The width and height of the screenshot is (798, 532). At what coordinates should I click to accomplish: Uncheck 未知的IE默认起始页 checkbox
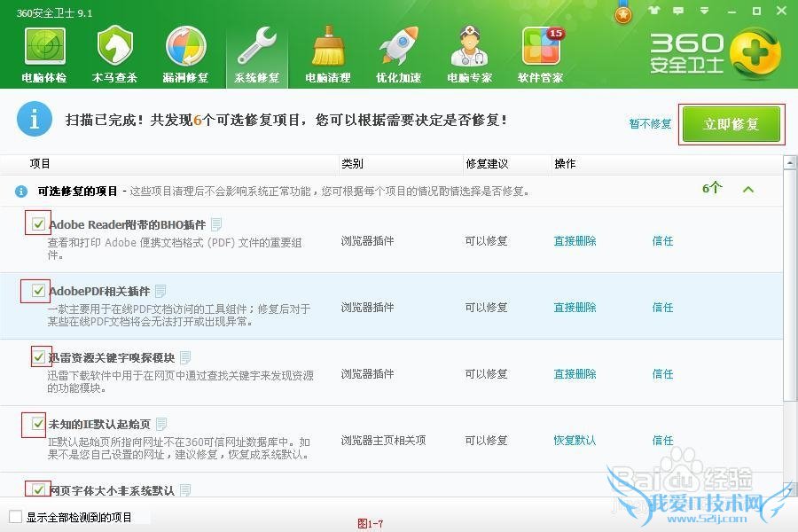coord(38,424)
